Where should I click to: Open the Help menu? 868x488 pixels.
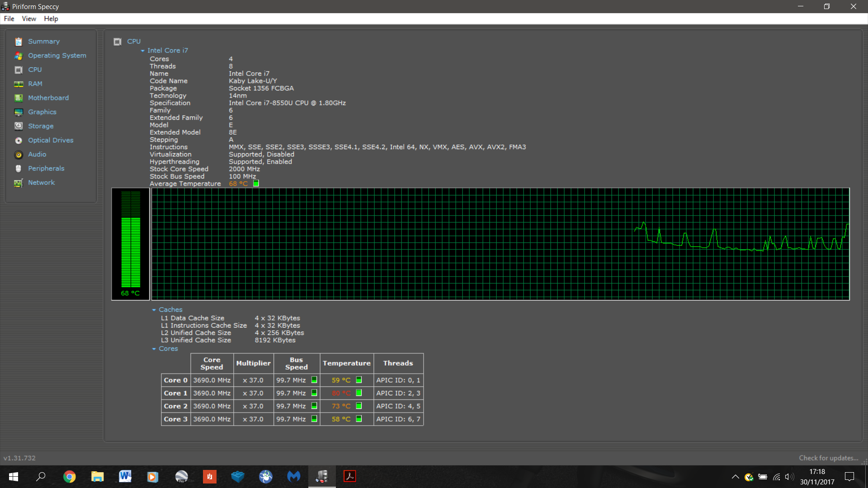tap(51, 19)
